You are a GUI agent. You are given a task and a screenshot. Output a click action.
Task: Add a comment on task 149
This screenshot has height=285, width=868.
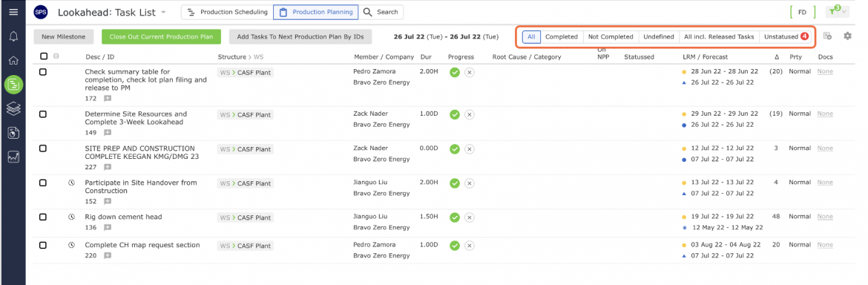point(108,132)
